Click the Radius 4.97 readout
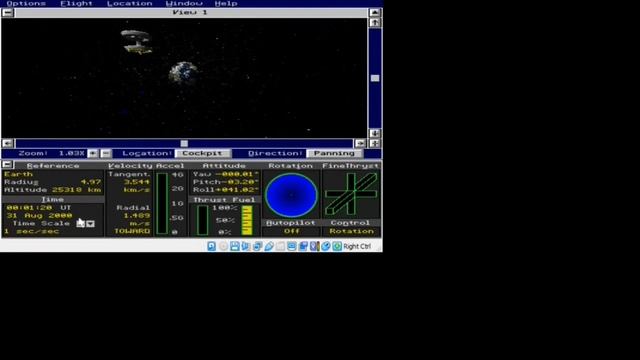 coord(53,182)
